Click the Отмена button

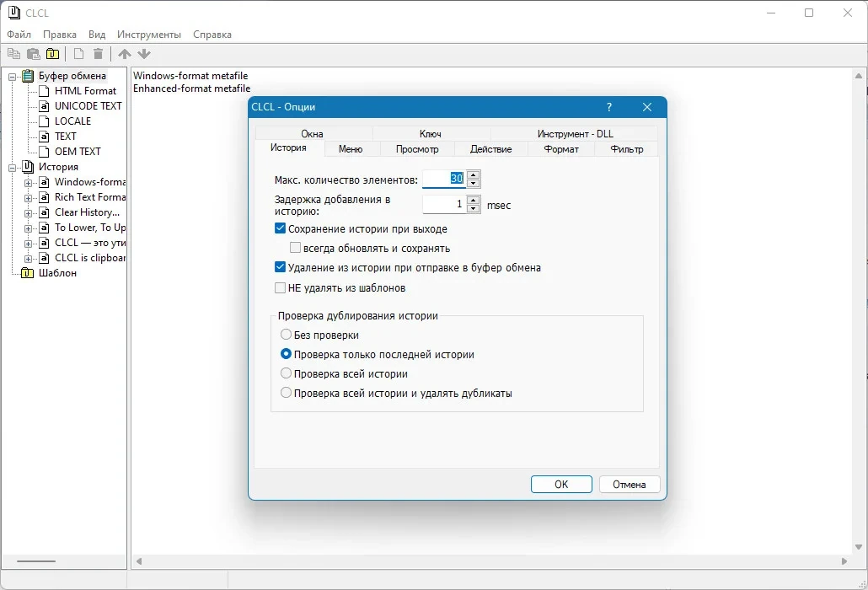click(x=630, y=485)
